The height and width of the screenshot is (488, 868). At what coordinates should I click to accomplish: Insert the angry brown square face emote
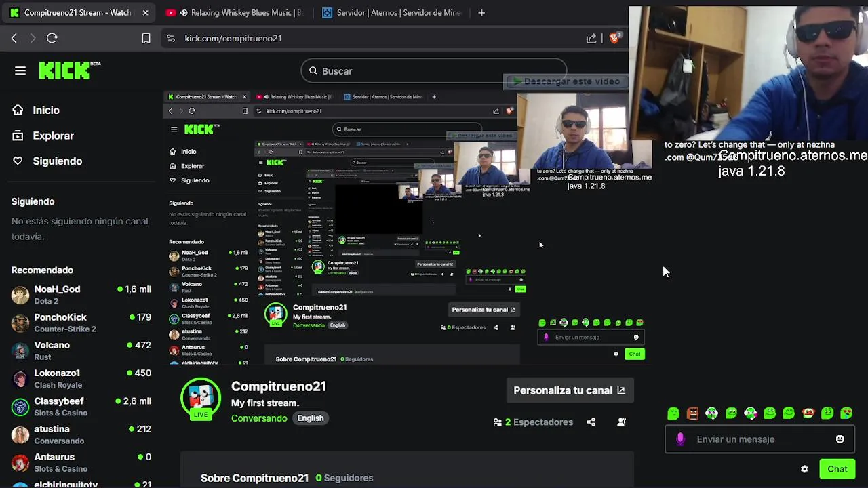click(692, 413)
